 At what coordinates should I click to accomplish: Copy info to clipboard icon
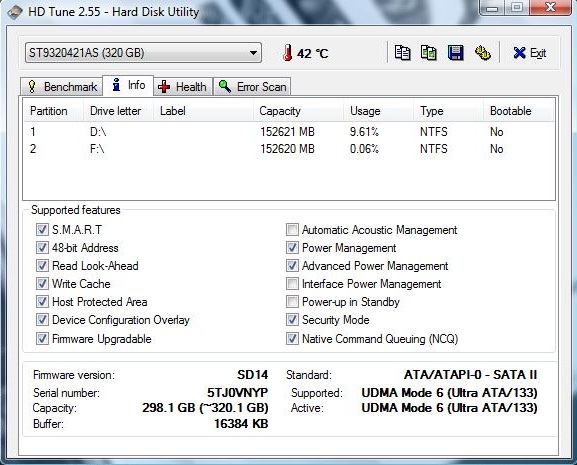402,53
